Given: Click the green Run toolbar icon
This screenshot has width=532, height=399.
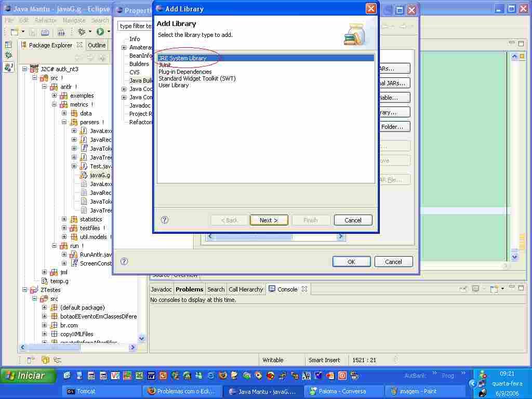Looking at the screenshot, I should coord(100,32).
